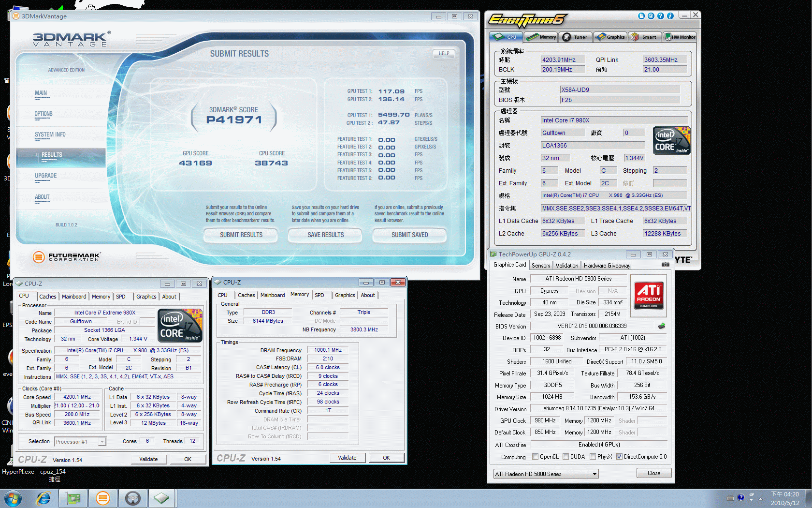Toggle the DirectCompute 5.0 checkbox
812x508 pixels.
pyautogui.click(x=619, y=457)
